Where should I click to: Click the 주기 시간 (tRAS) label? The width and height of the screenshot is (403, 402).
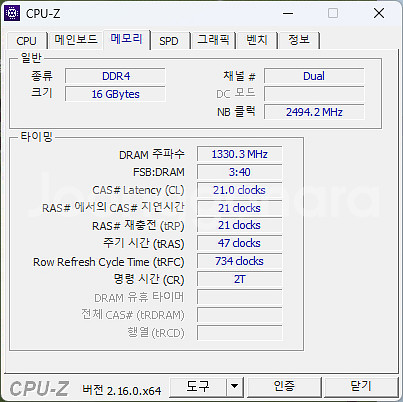pyautogui.click(x=144, y=244)
